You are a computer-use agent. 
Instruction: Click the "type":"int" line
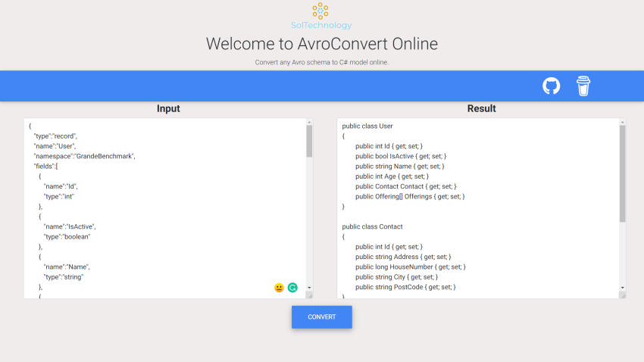point(59,197)
